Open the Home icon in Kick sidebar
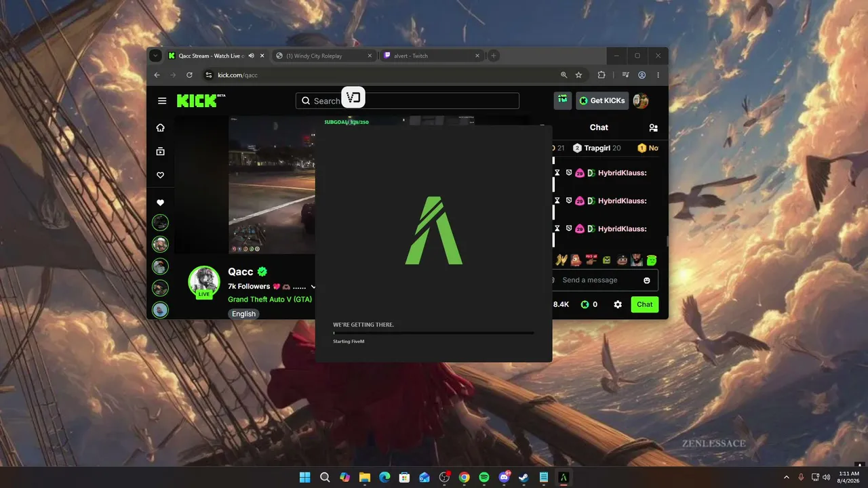 161,127
